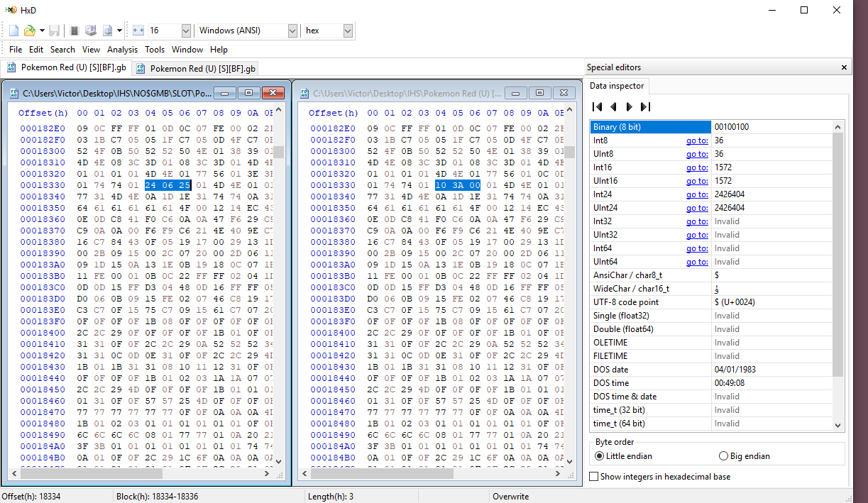Close the IHS\Pokemon Red child window
This screenshot has height=503, width=868.
(x=564, y=93)
